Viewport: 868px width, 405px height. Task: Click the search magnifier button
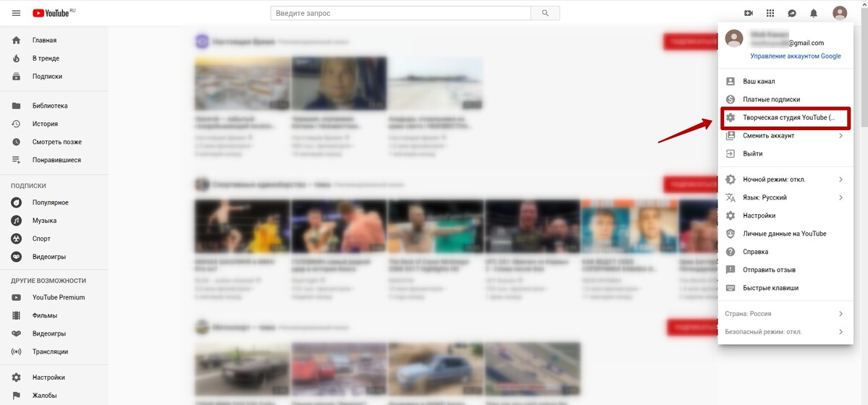545,13
